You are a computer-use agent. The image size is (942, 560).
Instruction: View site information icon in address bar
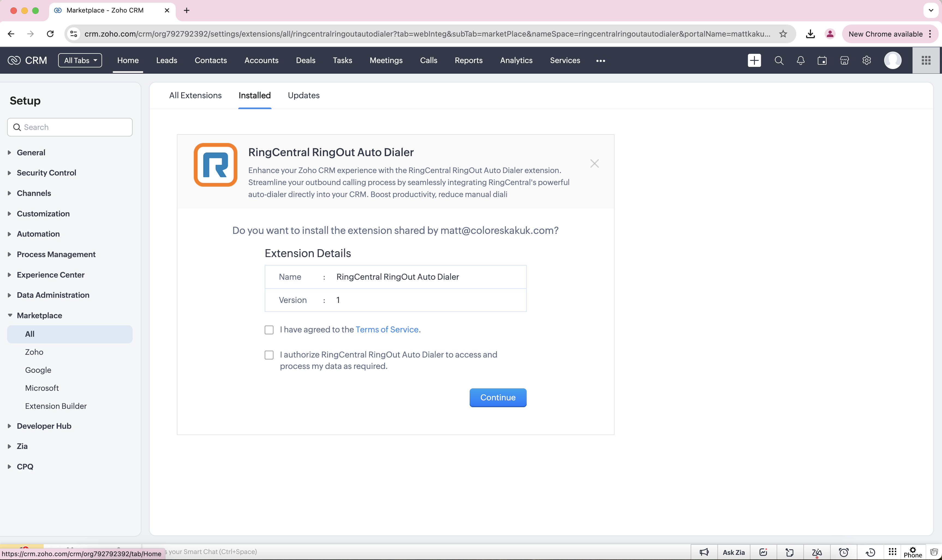74,34
